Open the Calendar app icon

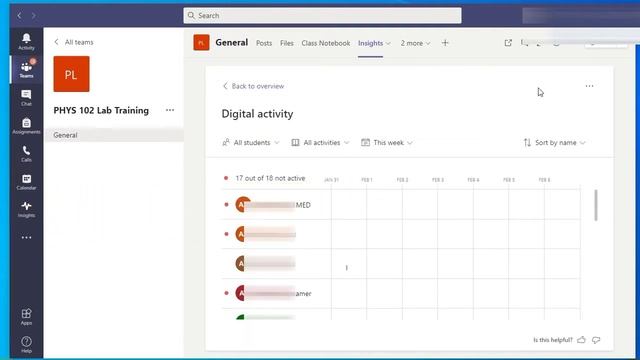click(26, 182)
